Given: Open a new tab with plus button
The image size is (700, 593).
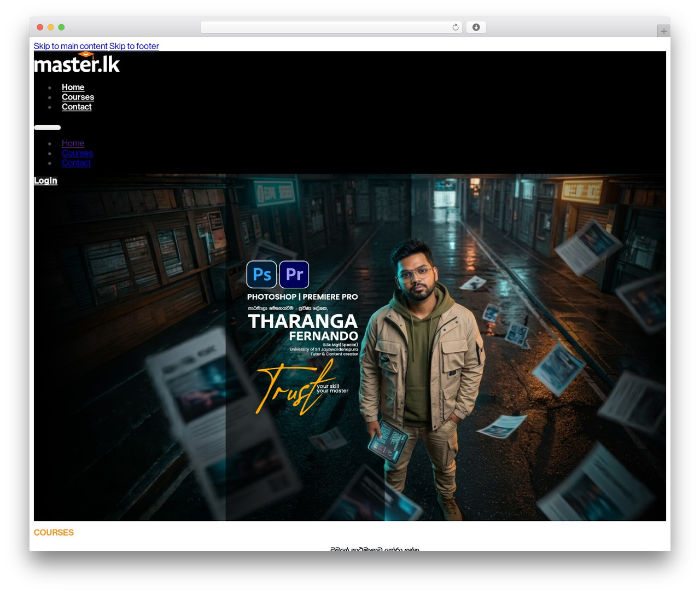Looking at the screenshot, I should pos(663,31).
